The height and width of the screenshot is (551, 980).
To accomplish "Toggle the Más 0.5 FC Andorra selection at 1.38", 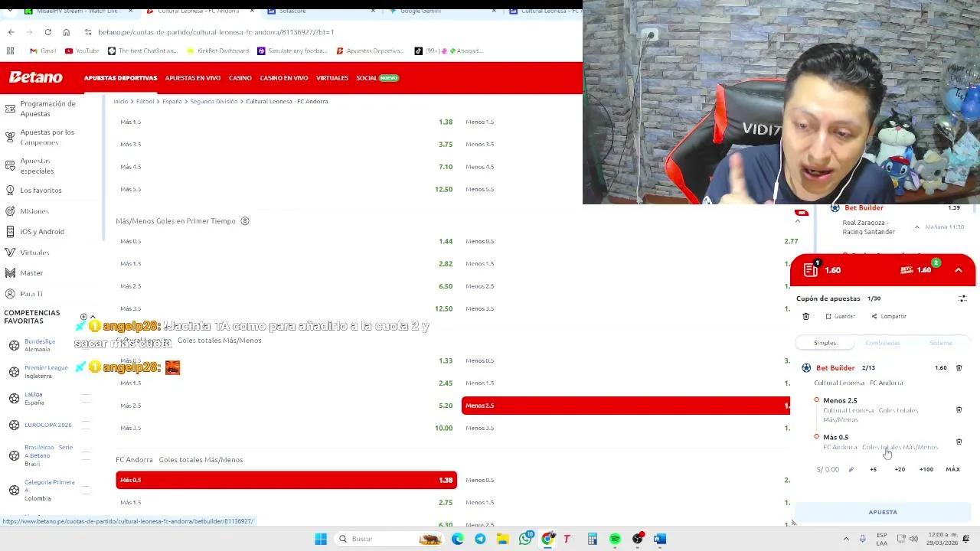I will 286,480.
